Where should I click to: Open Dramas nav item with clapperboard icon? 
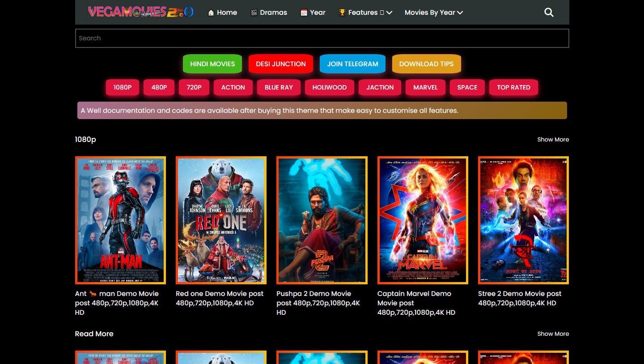tap(269, 13)
